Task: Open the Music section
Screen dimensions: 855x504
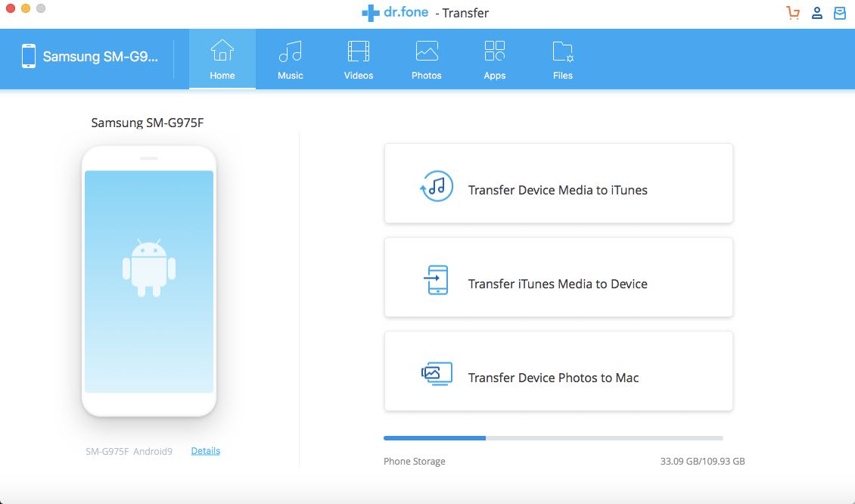Action: pos(290,60)
